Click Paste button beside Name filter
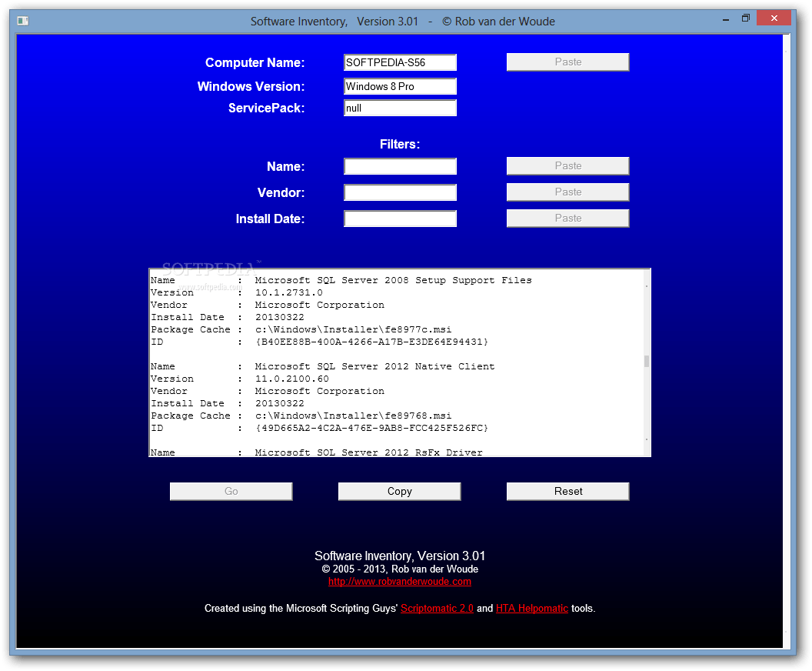The width and height of the screenshot is (812, 671). (x=568, y=165)
